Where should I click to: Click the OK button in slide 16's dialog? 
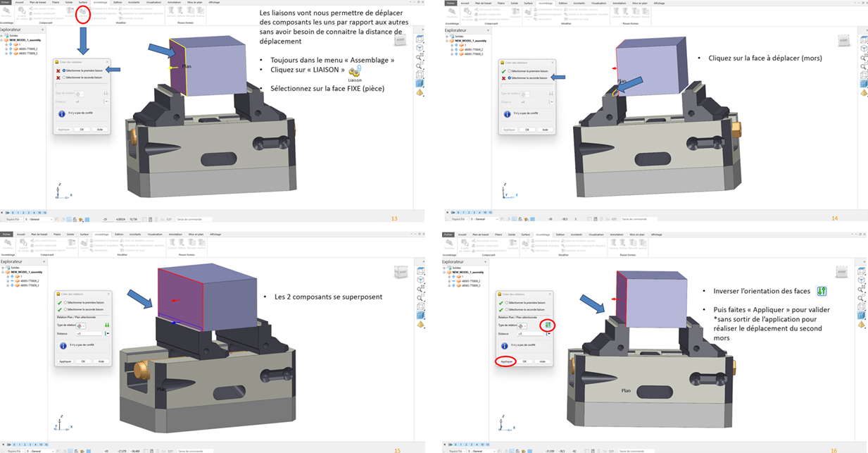524,361
